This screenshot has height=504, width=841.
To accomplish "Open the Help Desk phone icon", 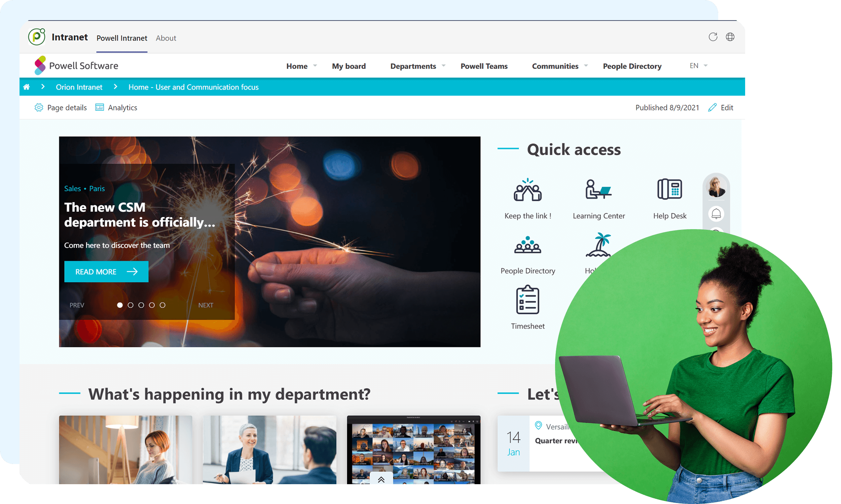I will pyautogui.click(x=669, y=189).
